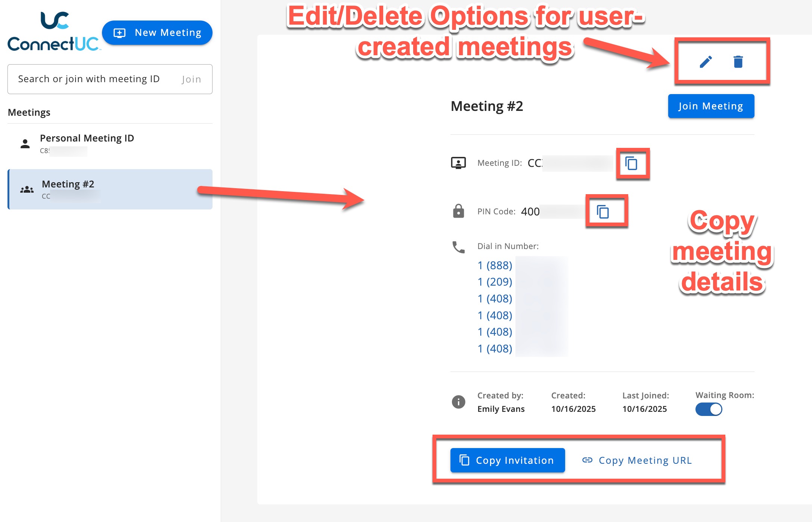812x522 pixels.
Task: Dial the 1 (209) phone number
Action: [x=495, y=282]
